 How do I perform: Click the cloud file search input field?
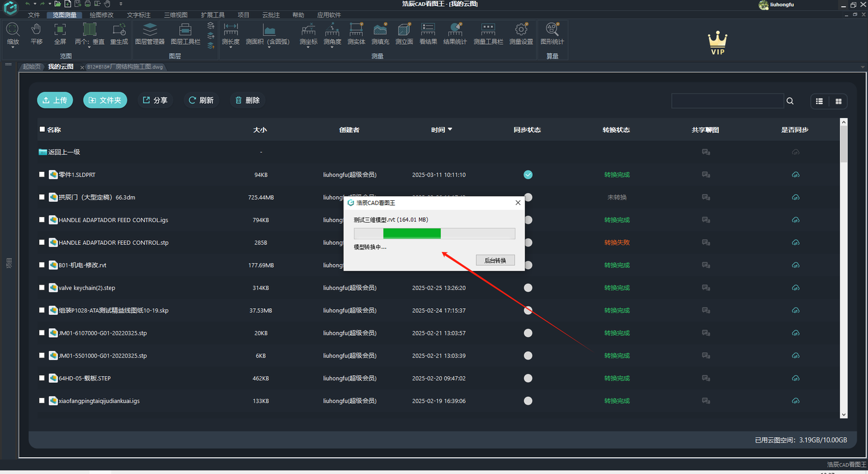(728, 101)
